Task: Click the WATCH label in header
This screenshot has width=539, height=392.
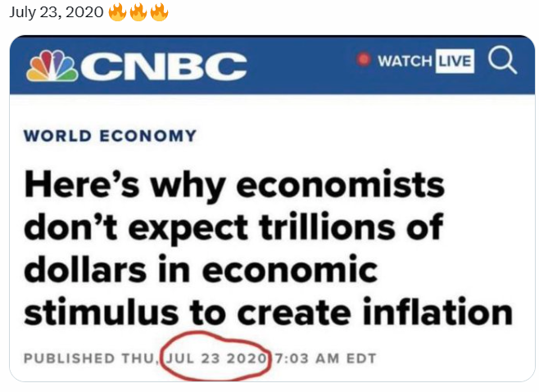Action: (x=405, y=62)
